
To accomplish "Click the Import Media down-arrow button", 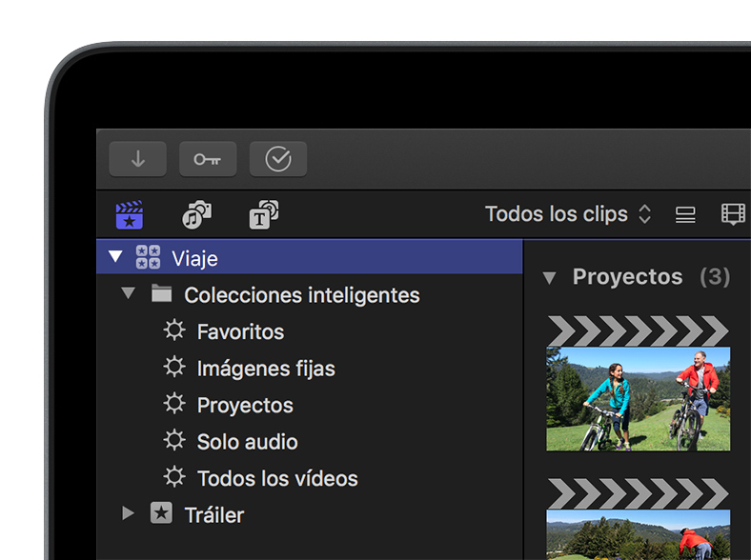I will (137, 159).
